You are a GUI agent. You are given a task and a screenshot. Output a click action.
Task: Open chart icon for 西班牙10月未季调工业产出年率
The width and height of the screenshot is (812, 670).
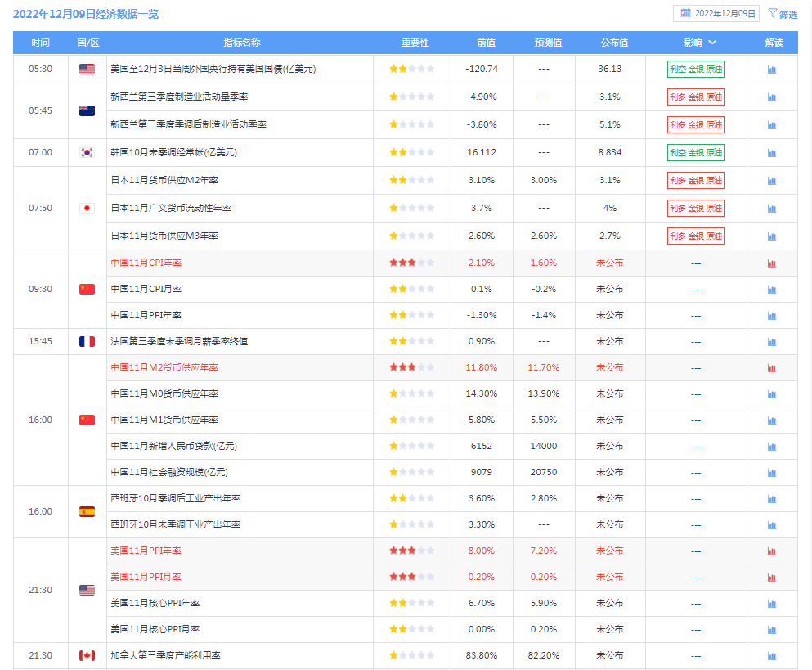coord(772,525)
